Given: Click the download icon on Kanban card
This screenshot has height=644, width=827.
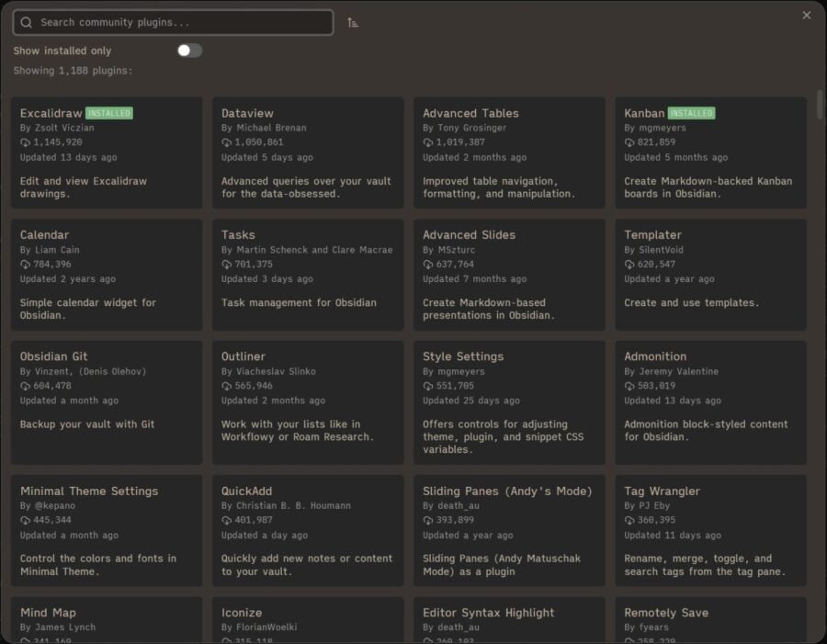Looking at the screenshot, I should 629,142.
